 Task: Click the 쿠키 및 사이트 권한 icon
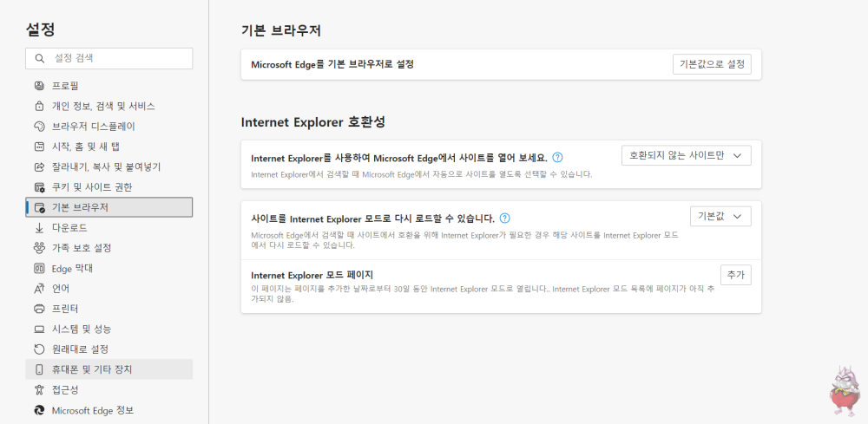pos(39,187)
